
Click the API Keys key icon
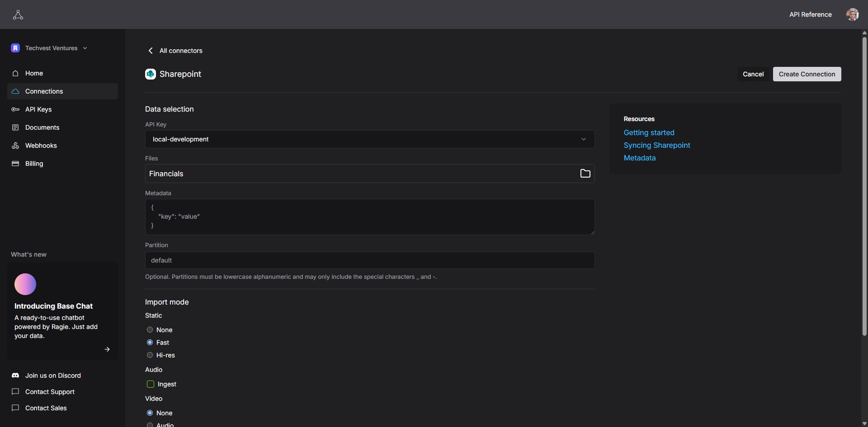pos(15,109)
